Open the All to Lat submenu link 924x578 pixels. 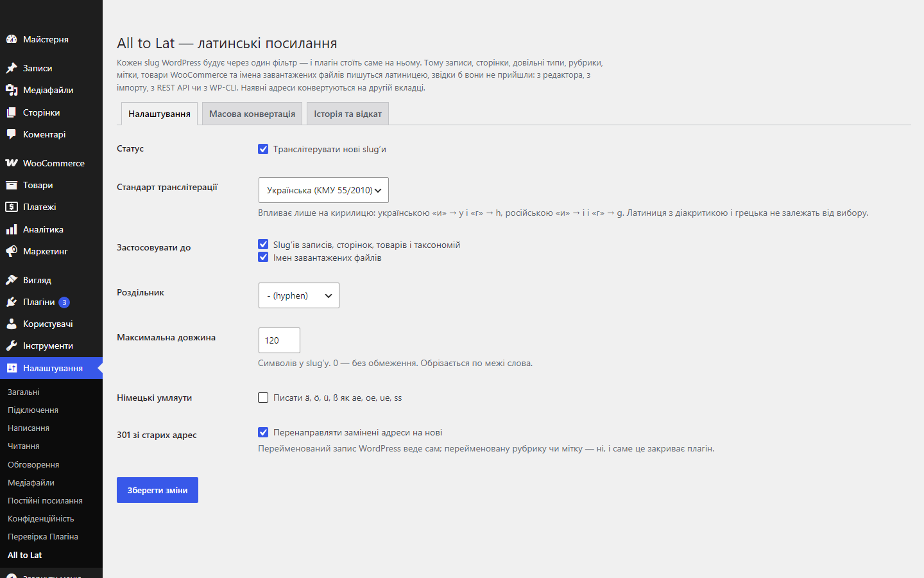point(25,555)
